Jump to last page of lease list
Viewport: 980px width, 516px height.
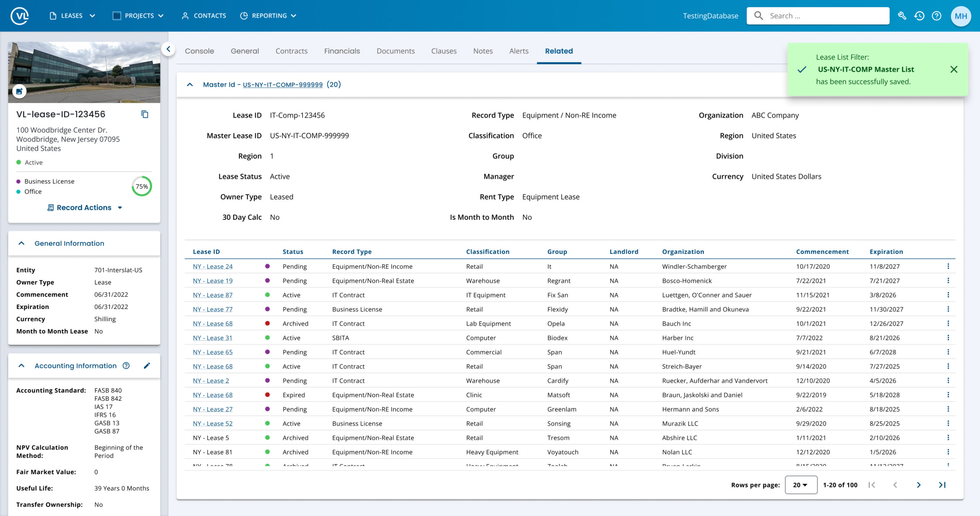click(x=942, y=485)
